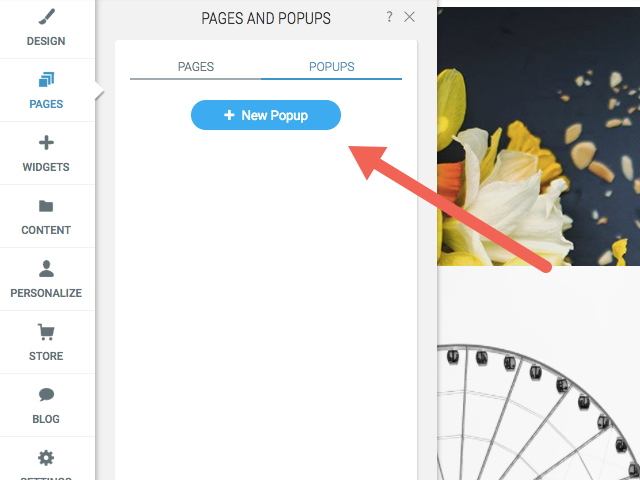Close the Pages and Popups panel

click(x=409, y=17)
